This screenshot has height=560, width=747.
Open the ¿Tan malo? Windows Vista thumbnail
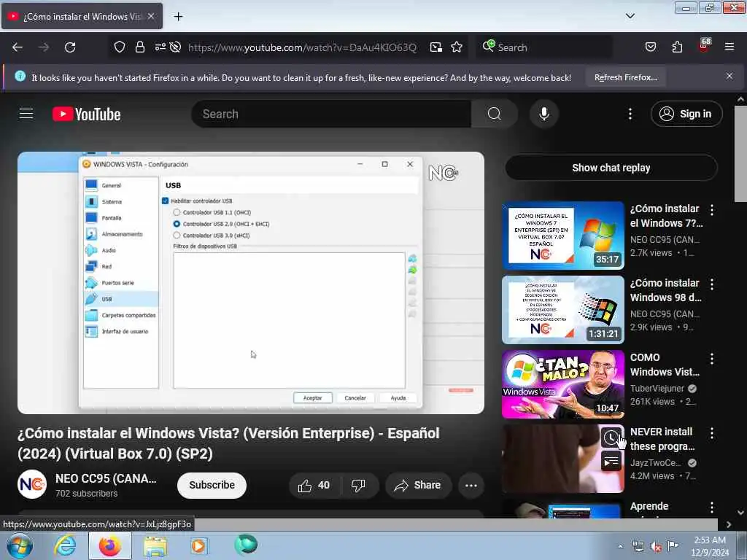click(x=562, y=384)
